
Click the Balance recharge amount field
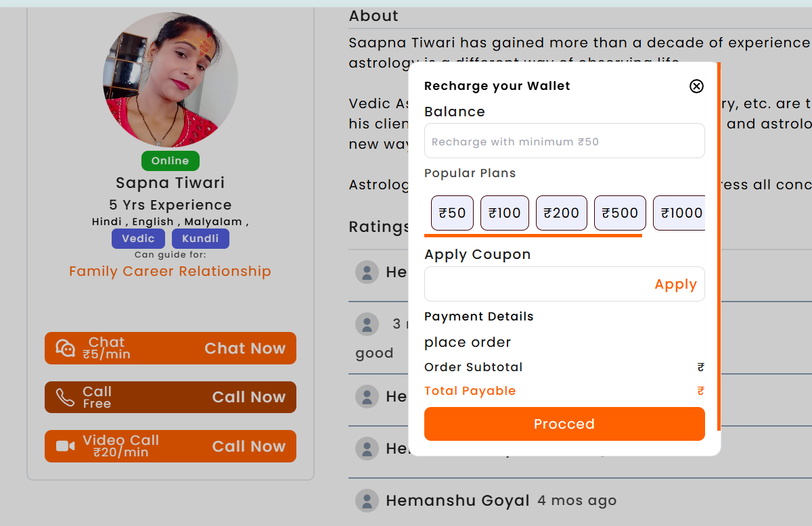[x=564, y=141]
